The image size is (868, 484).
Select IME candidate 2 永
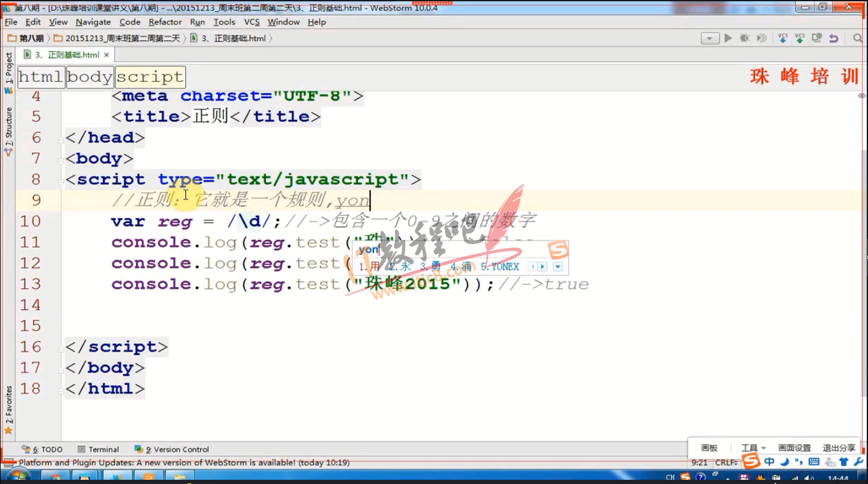pos(401,266)
